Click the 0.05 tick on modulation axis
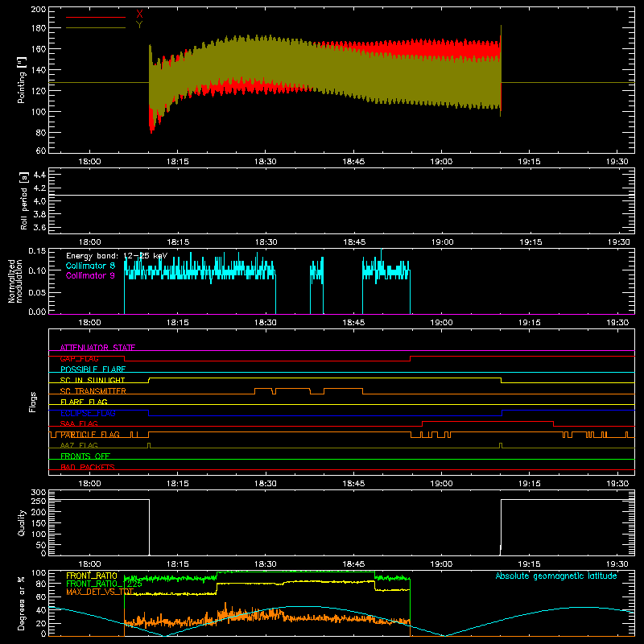The width and height of the screenshot is (644, 644). [37, 292]
